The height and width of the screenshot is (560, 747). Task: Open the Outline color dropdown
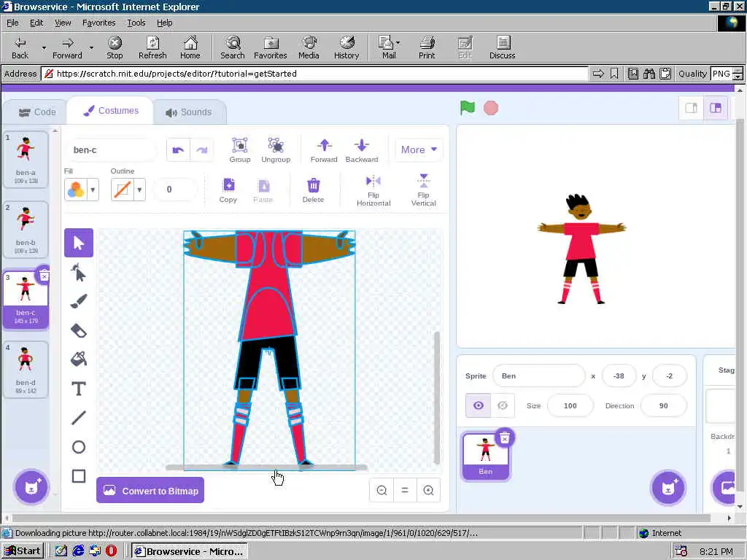pyautogui.click(x=139, y=190)
